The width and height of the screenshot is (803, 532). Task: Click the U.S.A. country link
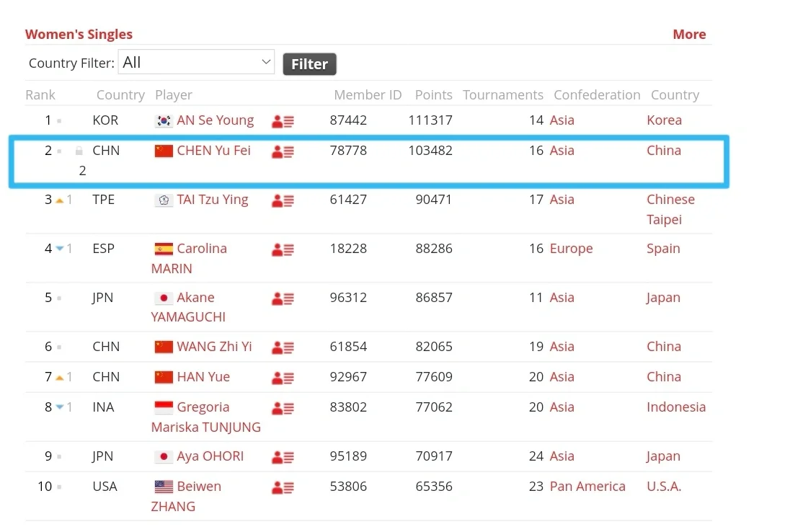tap(664, 487)
